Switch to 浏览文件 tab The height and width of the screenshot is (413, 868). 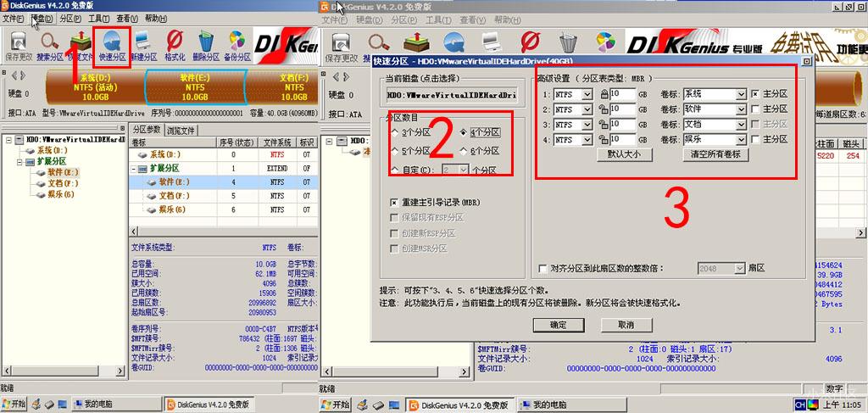click(181, 131)
